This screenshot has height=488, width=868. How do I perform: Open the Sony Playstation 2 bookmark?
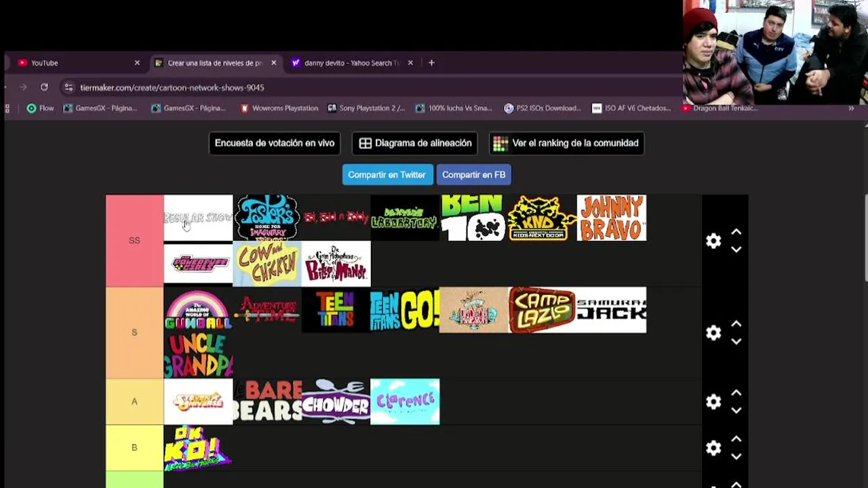point(366,108)
